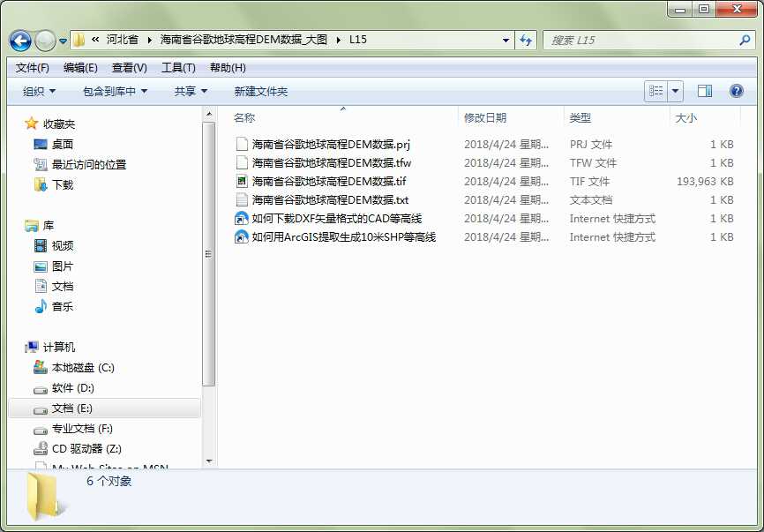Open the 编辑(E) menu
The image size is (764, 532).
(x=80, y=68)
